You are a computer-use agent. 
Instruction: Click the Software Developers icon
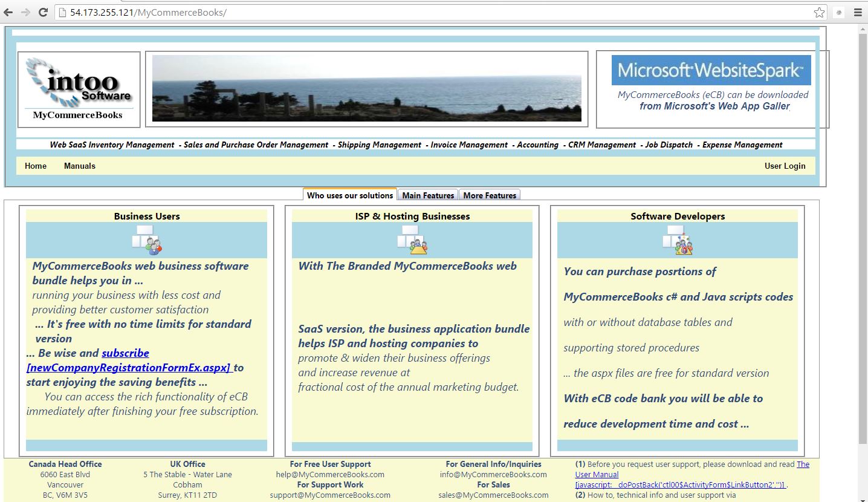tap(678, 240)
